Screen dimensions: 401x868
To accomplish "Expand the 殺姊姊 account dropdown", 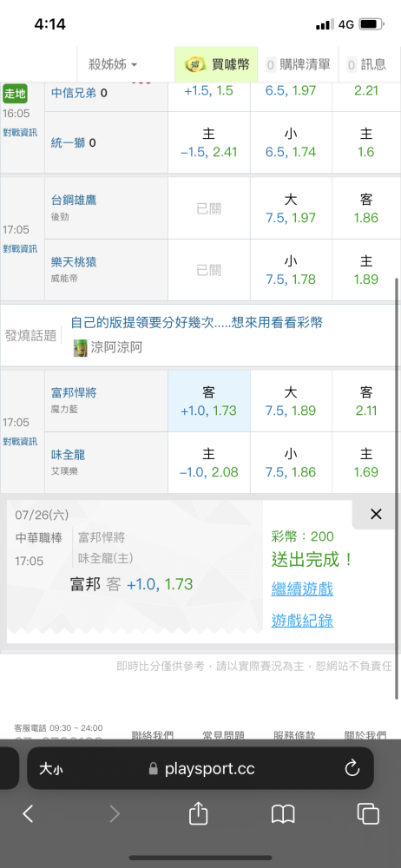I will [x=113, y=64].
